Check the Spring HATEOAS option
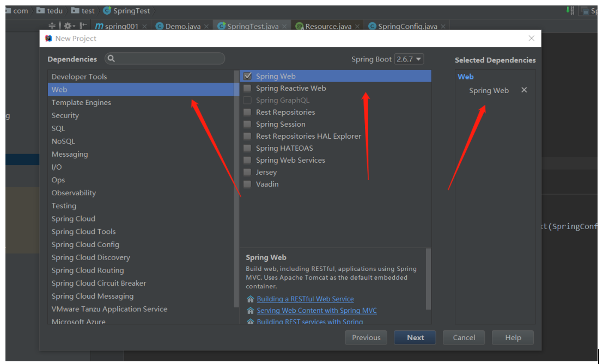603x364 pixels. 248,148
